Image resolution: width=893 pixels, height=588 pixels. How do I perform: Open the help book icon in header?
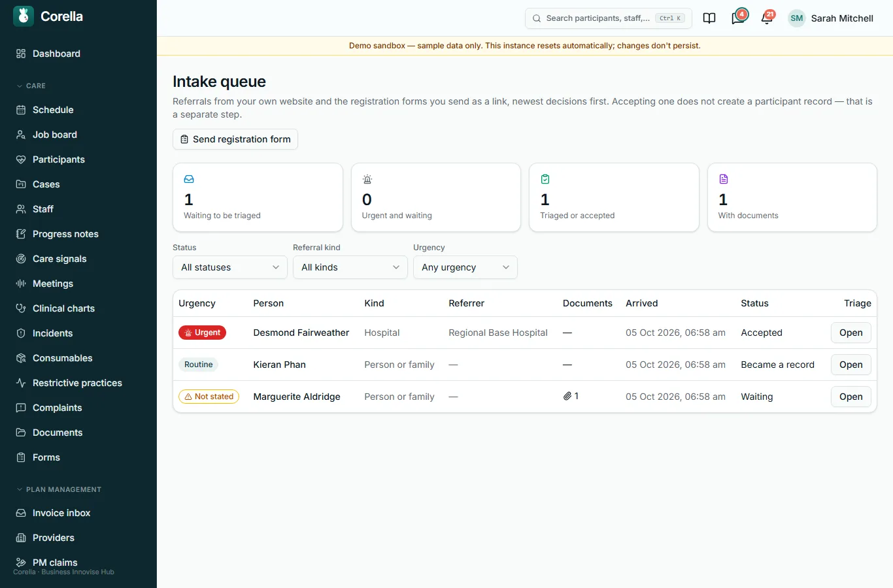pos(709,18)
